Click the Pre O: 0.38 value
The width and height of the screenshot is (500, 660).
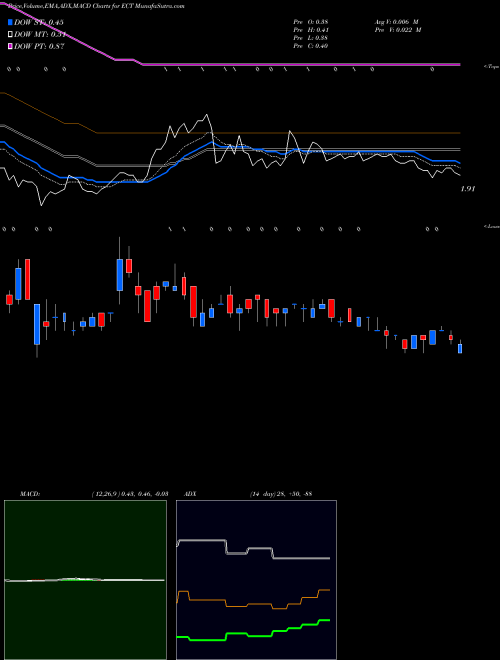pos(311,22)
